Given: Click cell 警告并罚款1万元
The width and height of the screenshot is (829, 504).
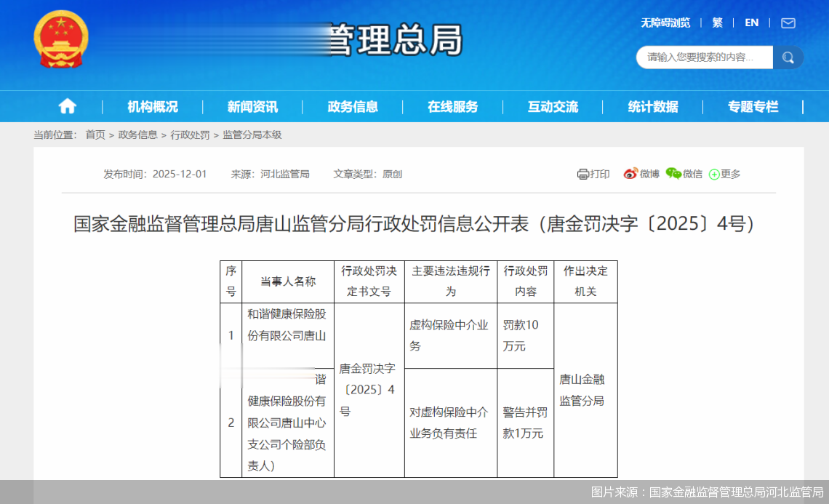Looking at the screenshot, I should (526, 423).
